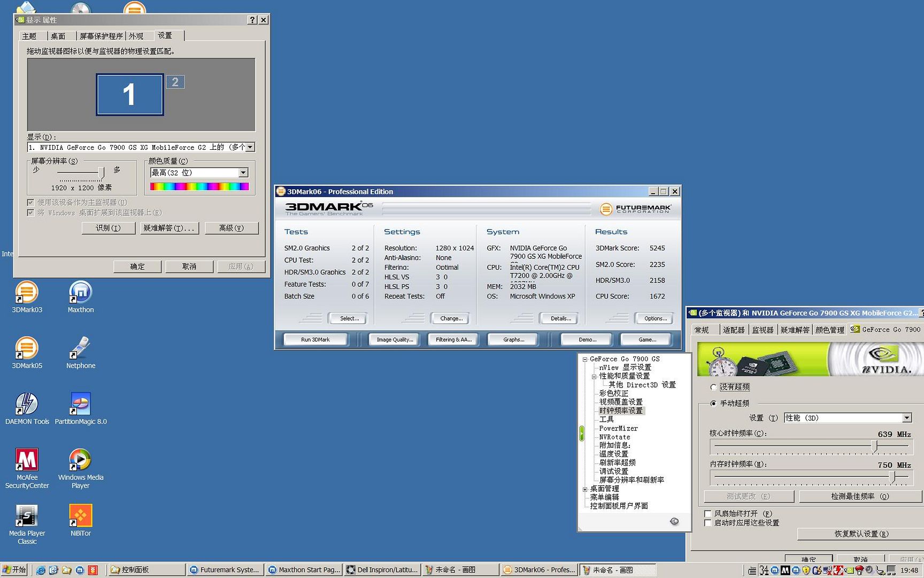Switch to the 适配器 adapter tab

point(734,330)
